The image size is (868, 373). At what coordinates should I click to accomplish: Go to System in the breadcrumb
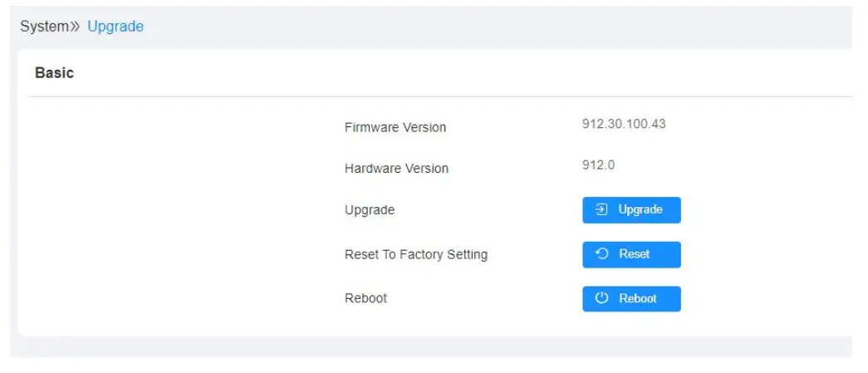(44, 27)
